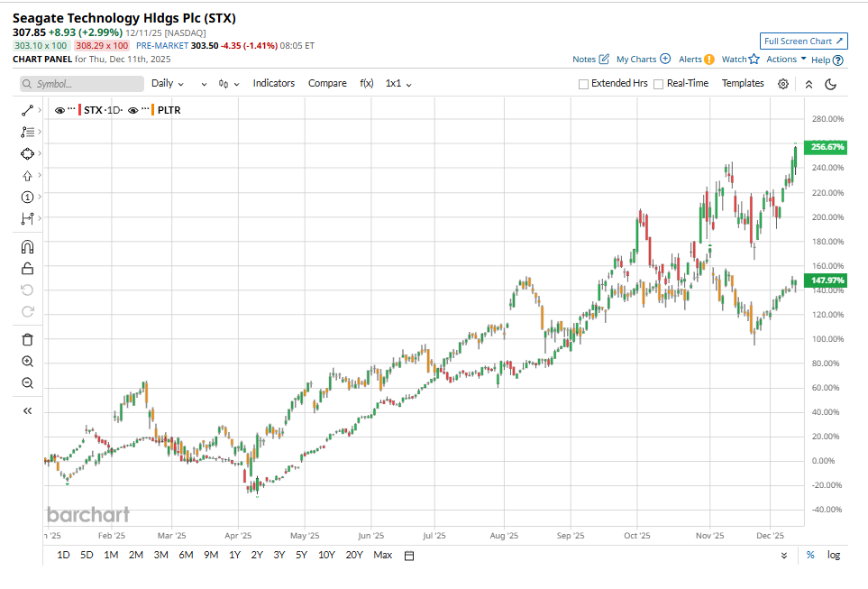The height and width of the screenshot is (589, 868).
Task: Expand the 1x1 chart layout dropdown
Action: [x=398, y=83]
